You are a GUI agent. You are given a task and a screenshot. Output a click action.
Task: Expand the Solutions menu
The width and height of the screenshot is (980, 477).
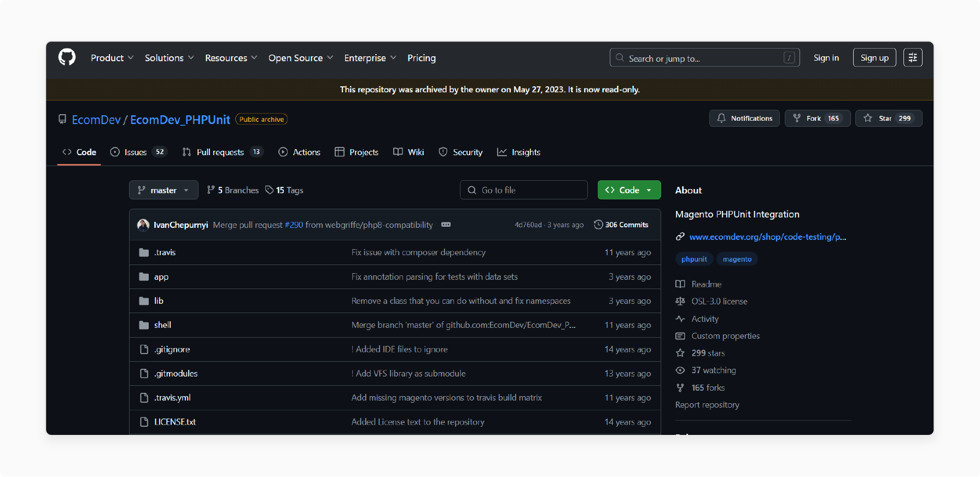point(170,58)
